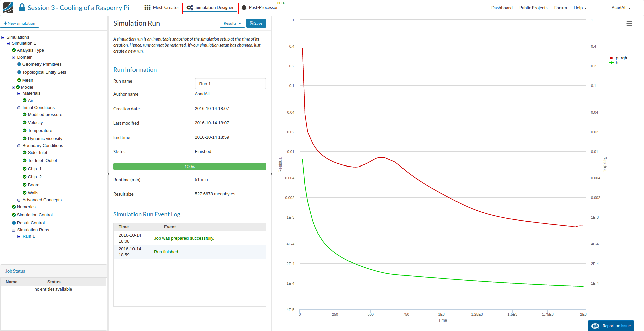The image size is (644, 331).
Task: Open the project title link
Action: [78, 8]
